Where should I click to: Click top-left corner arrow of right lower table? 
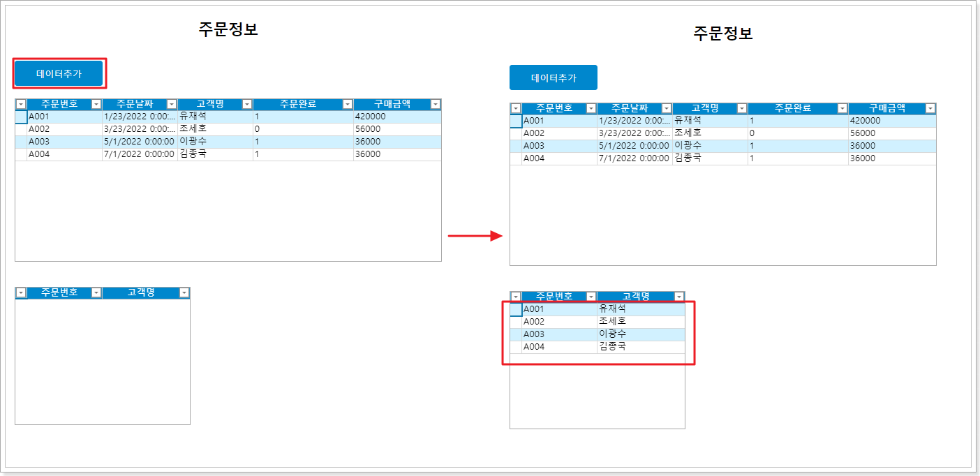click(516, 297)
